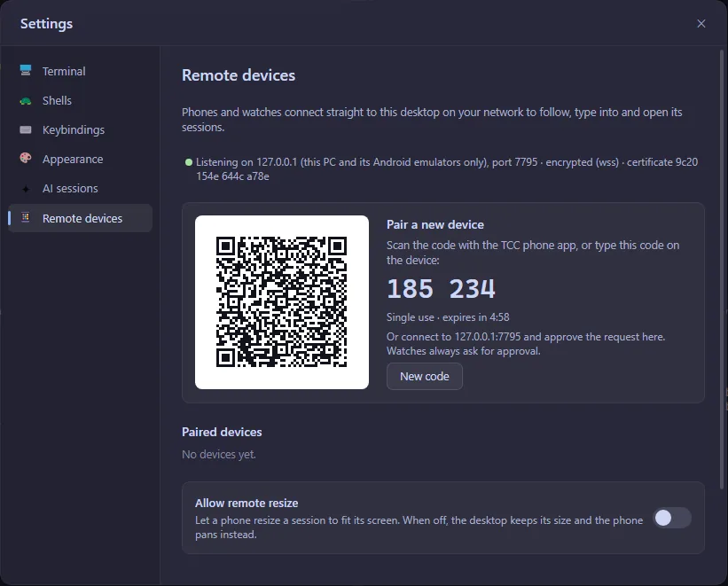Click the green listening status dot
Screen dimensions: 728x586
click(x=189, y=162)
